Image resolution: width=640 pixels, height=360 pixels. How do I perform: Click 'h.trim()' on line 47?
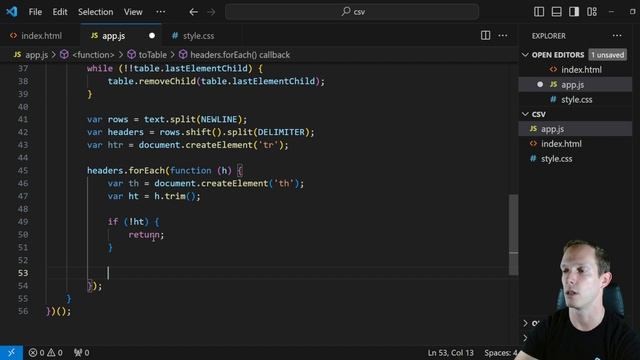(x=175, y=196)
